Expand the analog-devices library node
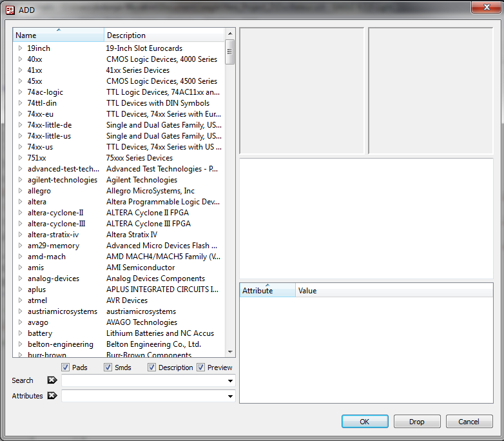This screenshot has width=504, height=441. click(20, 279)
